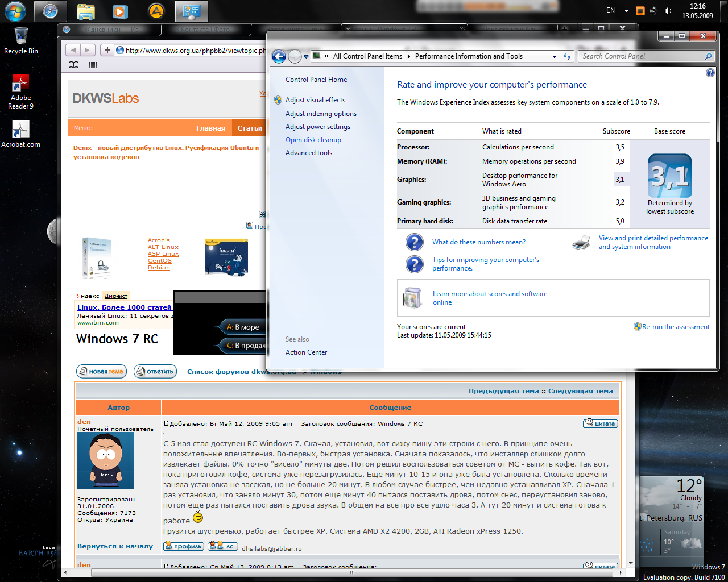Show hidden tray icons arrow
This screenshot has width=728, height=582.
(x=626, y=11)
